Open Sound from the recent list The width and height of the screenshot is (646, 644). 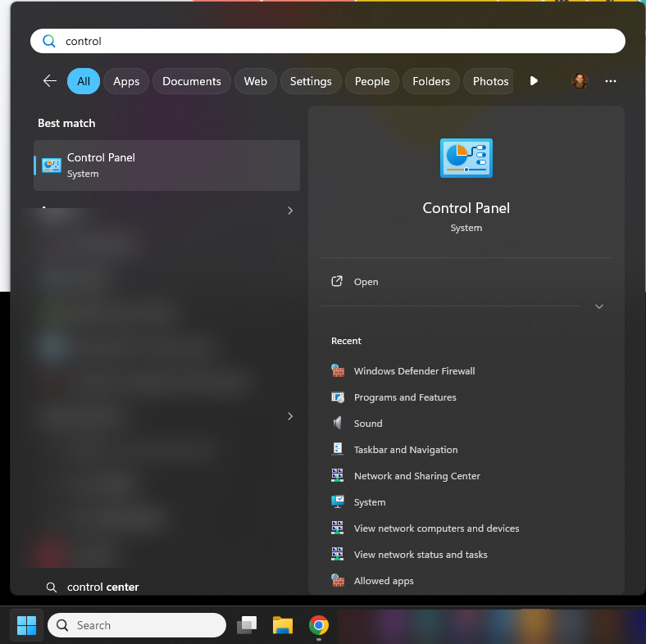[368, 424]
